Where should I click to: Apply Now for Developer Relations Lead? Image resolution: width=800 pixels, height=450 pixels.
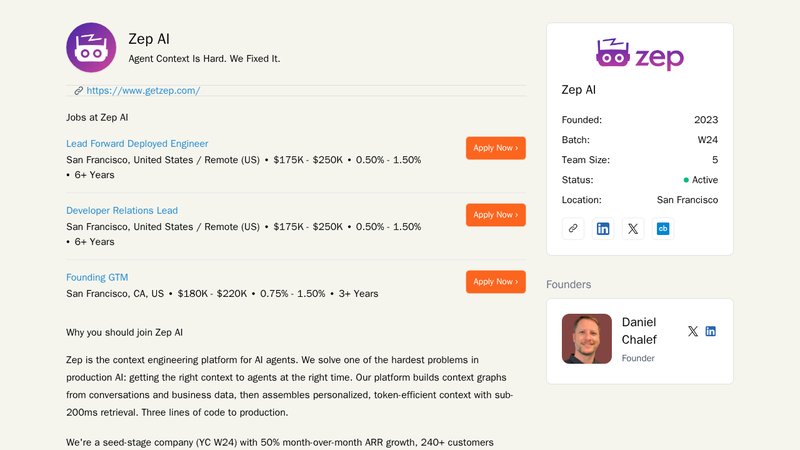(495, 215)
